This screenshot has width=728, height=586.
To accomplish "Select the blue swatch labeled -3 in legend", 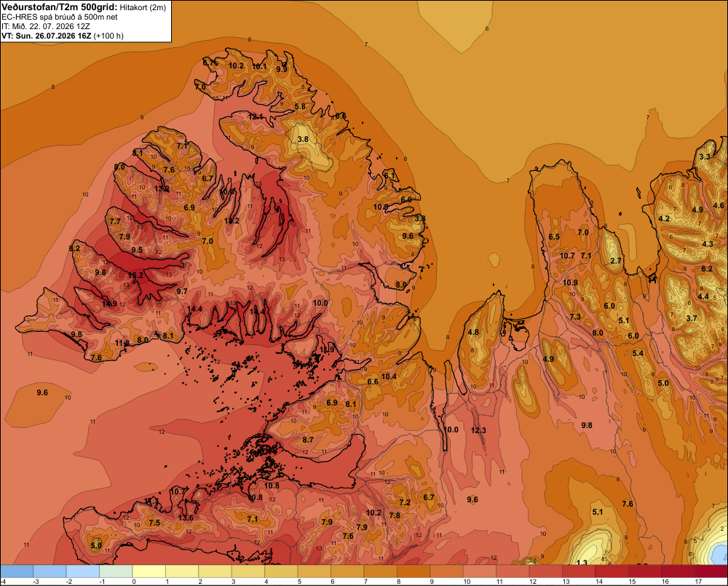I will pos(50,571).
